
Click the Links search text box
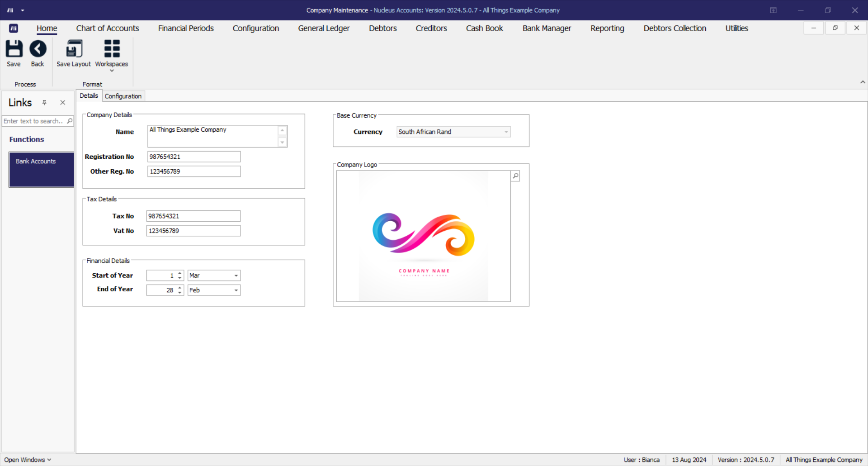[34, 121]
